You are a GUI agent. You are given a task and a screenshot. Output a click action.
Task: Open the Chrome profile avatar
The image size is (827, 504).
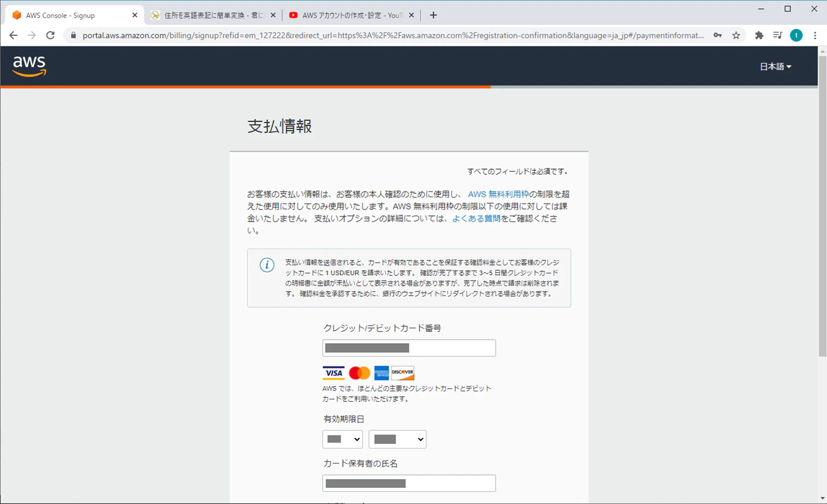(796, 35)
